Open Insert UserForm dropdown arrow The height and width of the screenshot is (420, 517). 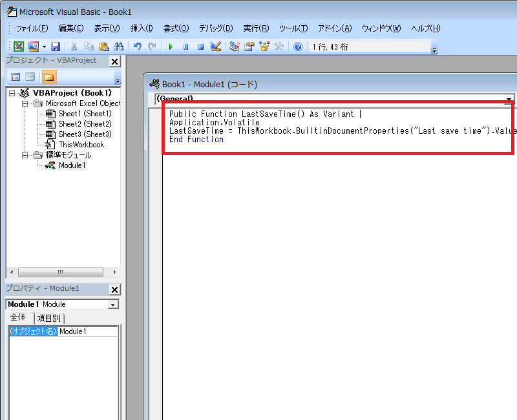tap(44, 47)
